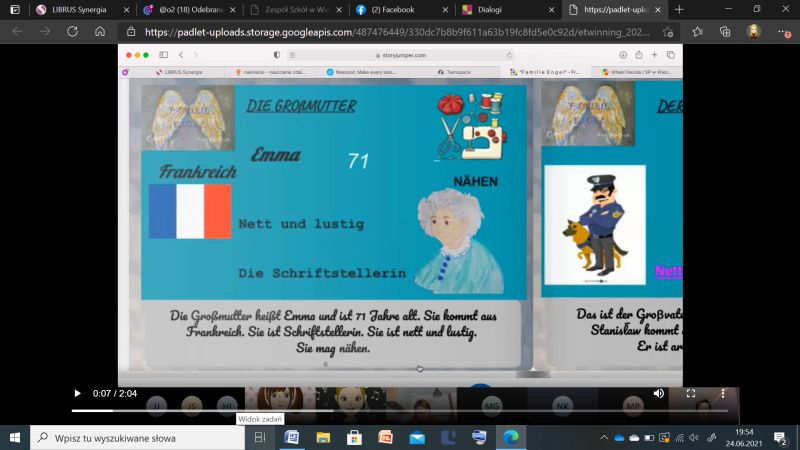Screen dimensions: 800x450
Task: Go back to previous page
Action: click(16, 31)
